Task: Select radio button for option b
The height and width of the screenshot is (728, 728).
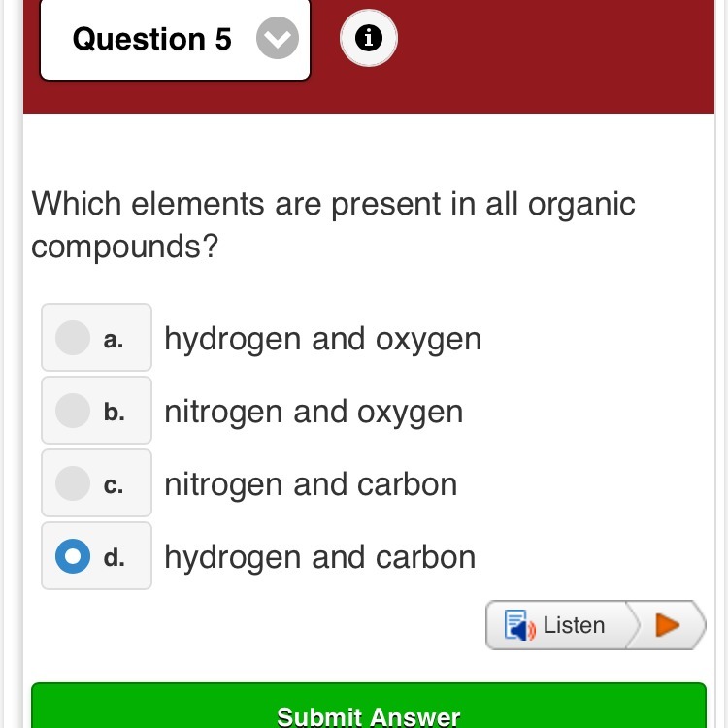Action: (x=73, y=411)
